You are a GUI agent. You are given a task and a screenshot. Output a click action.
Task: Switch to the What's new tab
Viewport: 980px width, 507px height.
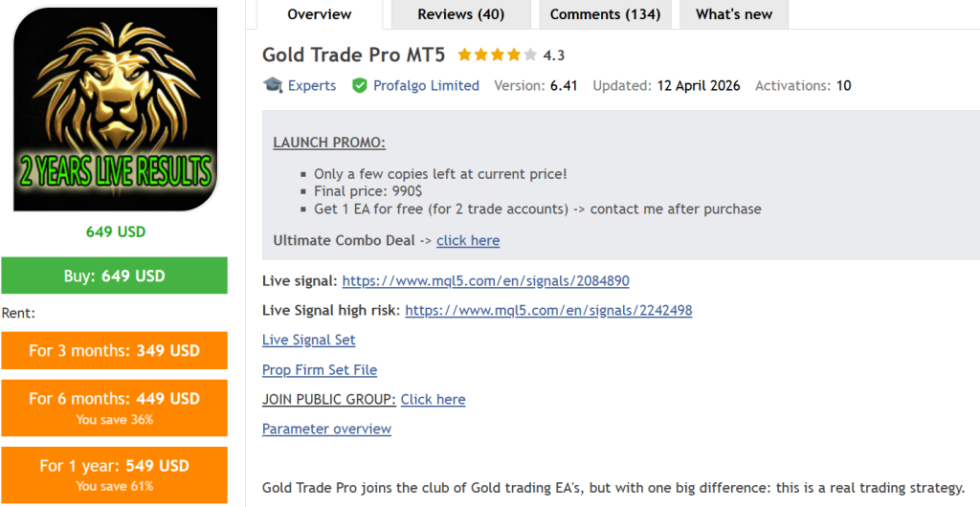[x=734, y=14]
